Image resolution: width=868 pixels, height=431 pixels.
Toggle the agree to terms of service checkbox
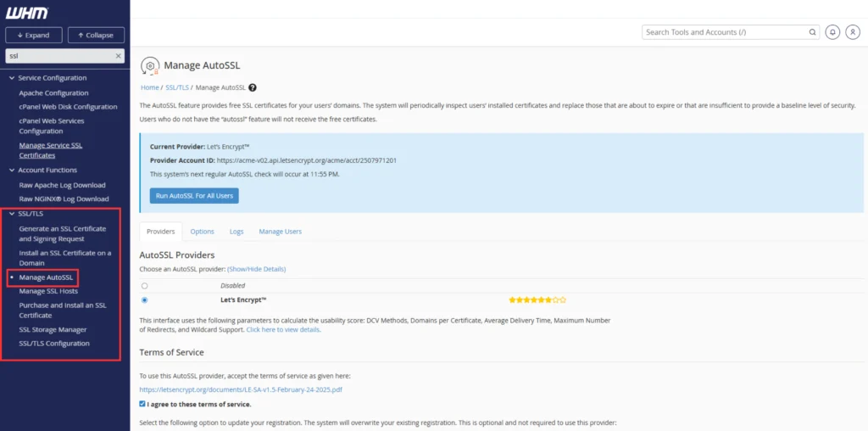142,404
